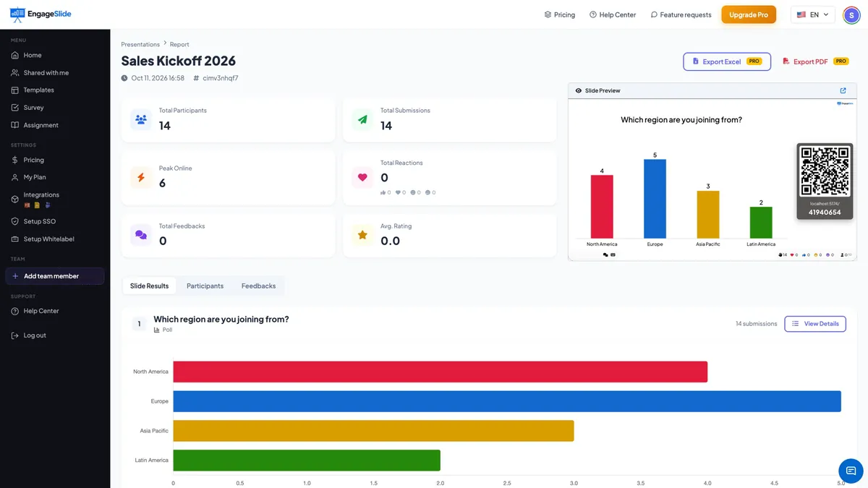The width and height of the screenshot is (868, 488).
Task: Click the green Latin America bar in results
Action: [x=307, y=461]
